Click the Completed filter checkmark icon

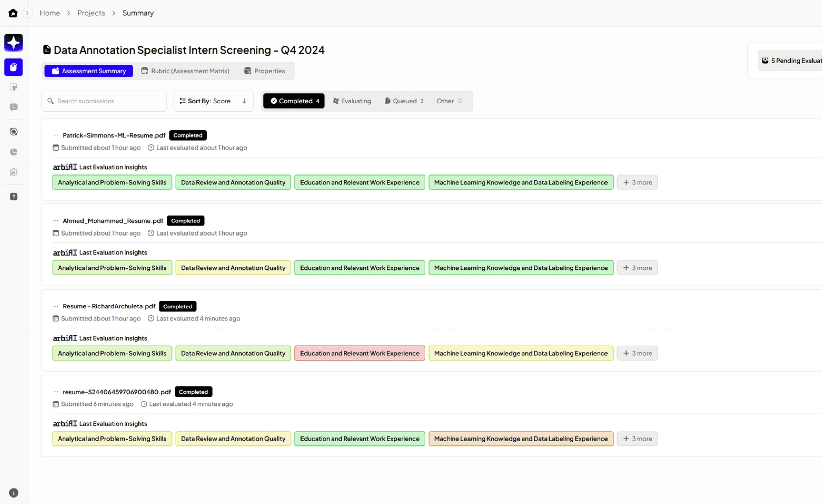pyautogui.click(x=274, y=101)
